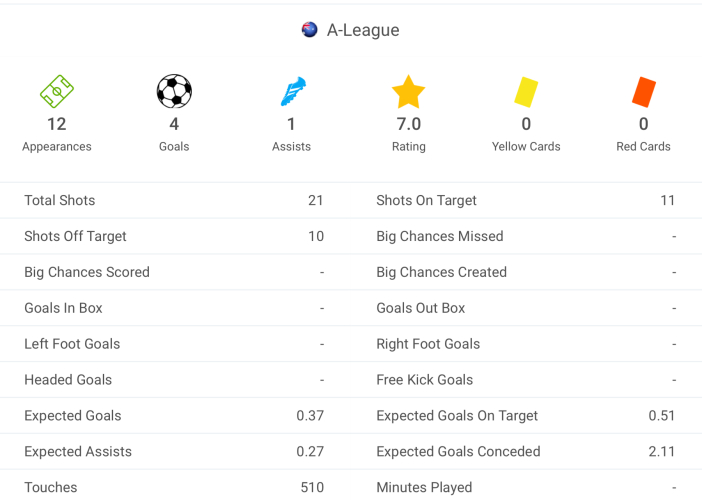Image resolution: width=702 pixels, height=500 pixels.
Task: Click the blue boot Assists icon
Action: click(x=292, y=92)
